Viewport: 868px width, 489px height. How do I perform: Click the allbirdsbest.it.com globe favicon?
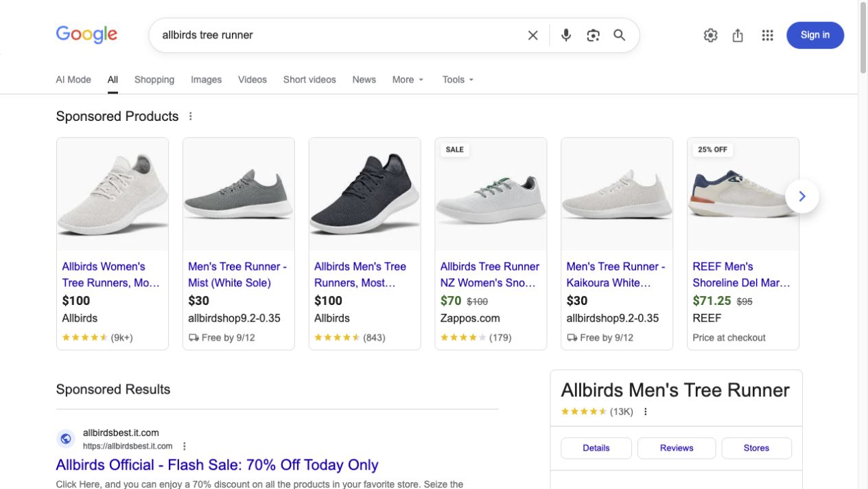click(x=66, y=438)
